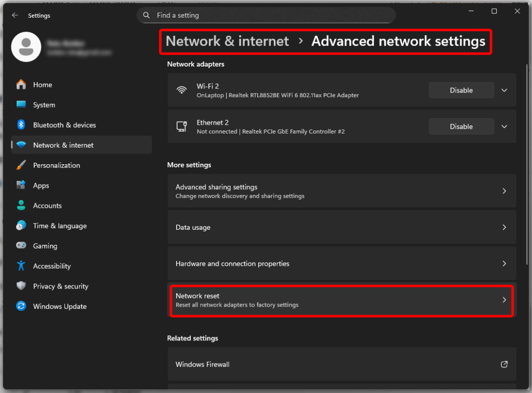
Task: Click the Personalization paintbrush icon
Action: coord(21,165)
